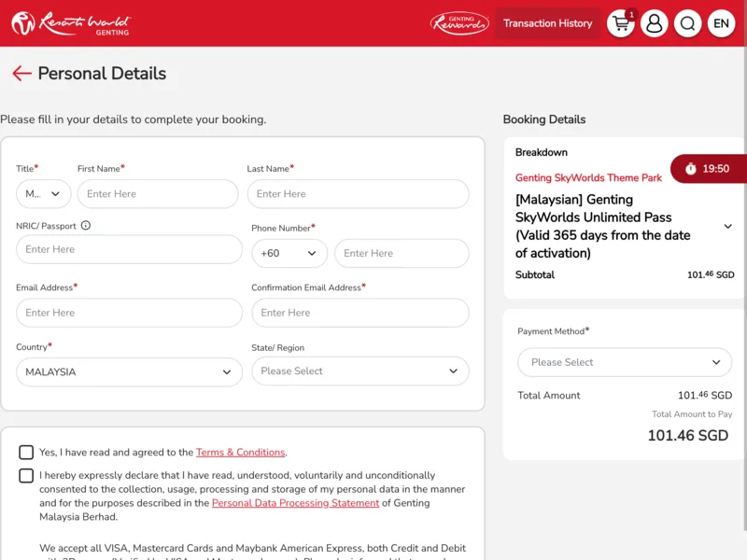Open the Country dropdown showing MALAYSIA
The width and height of the screenshot is (747, 560).
coord(129,371)
